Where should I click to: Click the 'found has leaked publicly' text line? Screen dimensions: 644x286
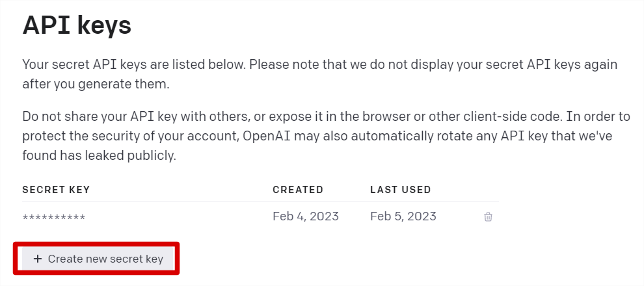(99, 156)
